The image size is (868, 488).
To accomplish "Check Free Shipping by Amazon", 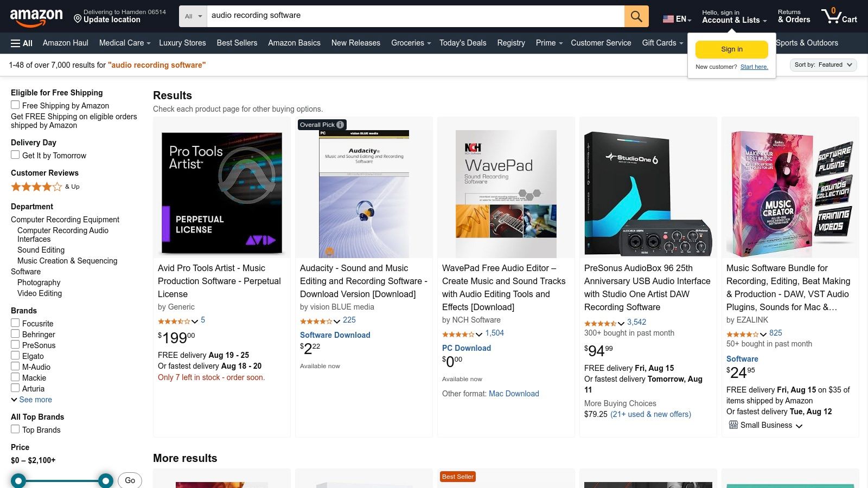I will (x=15, y=105).
